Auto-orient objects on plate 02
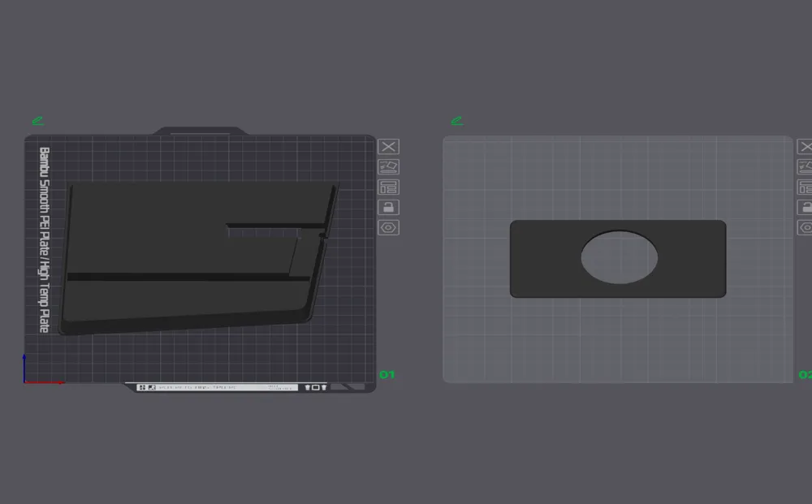This screenshot has width=812, height=504. 805,167
